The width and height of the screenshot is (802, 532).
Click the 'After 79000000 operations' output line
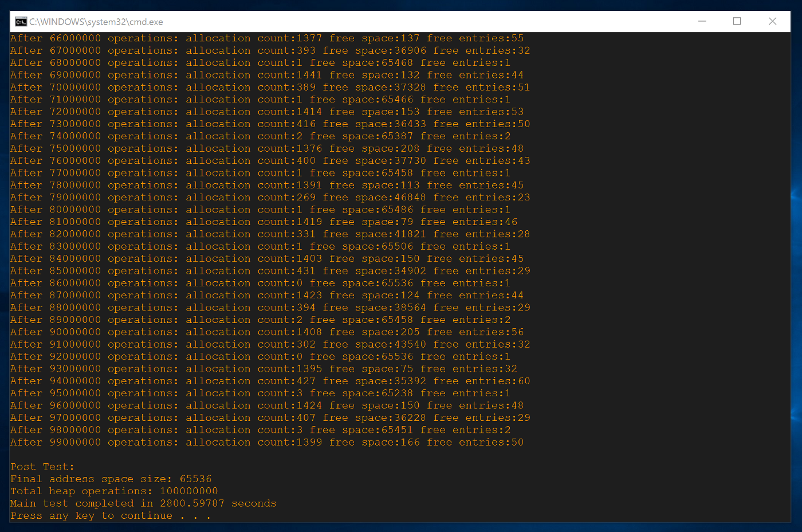click(270, 197)
